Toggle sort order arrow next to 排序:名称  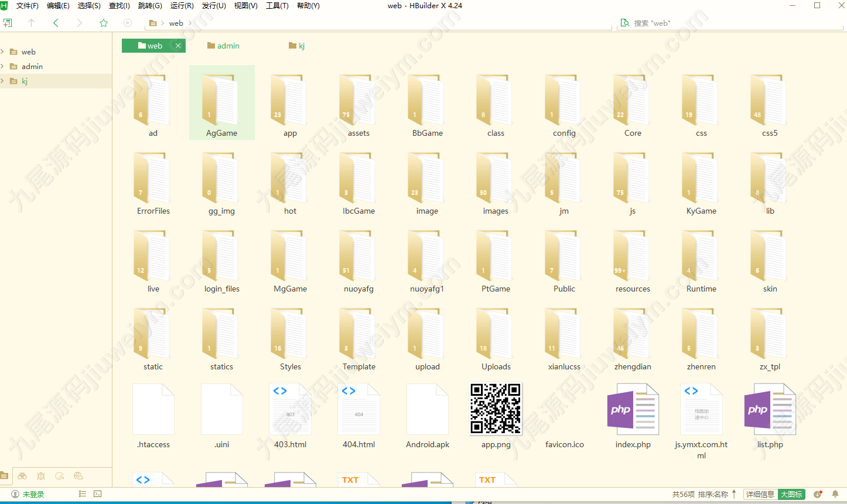[734, 494]
